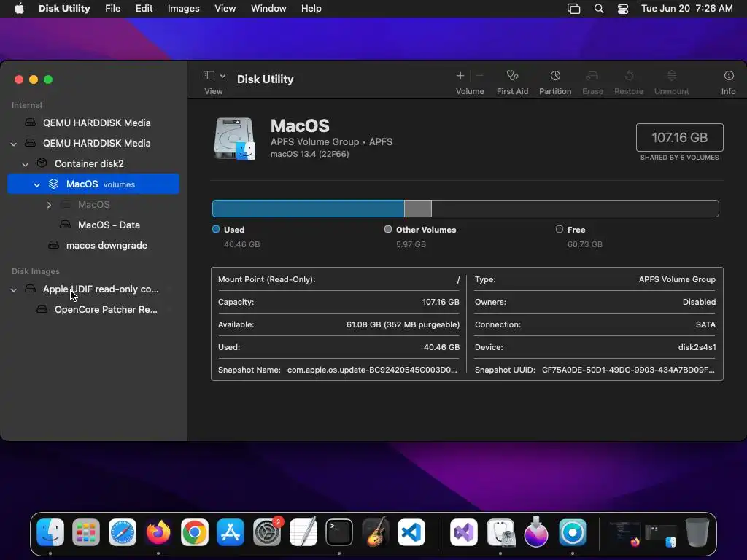Open the Window menu
The image size is (747, 560).
click(x=268, y=9)
